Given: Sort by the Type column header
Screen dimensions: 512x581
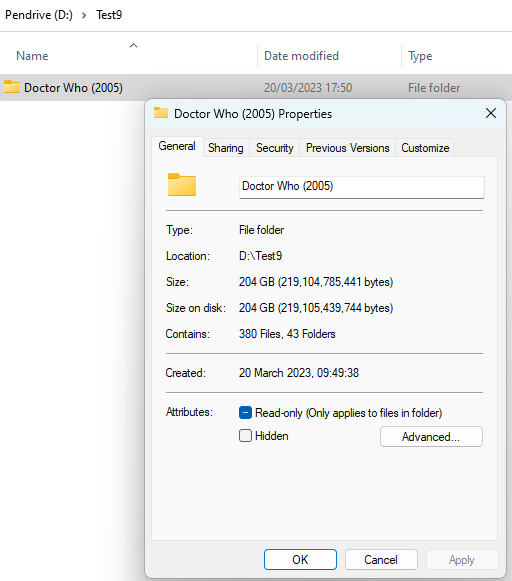Looking at the screenshot, I should click(420, 56).
